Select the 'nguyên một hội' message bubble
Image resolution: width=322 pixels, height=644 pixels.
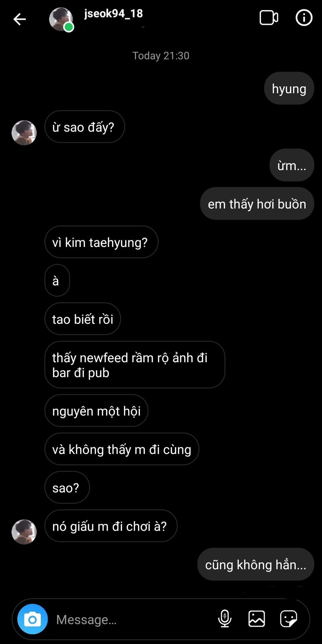pyautogui.click(x=96, y=411)
